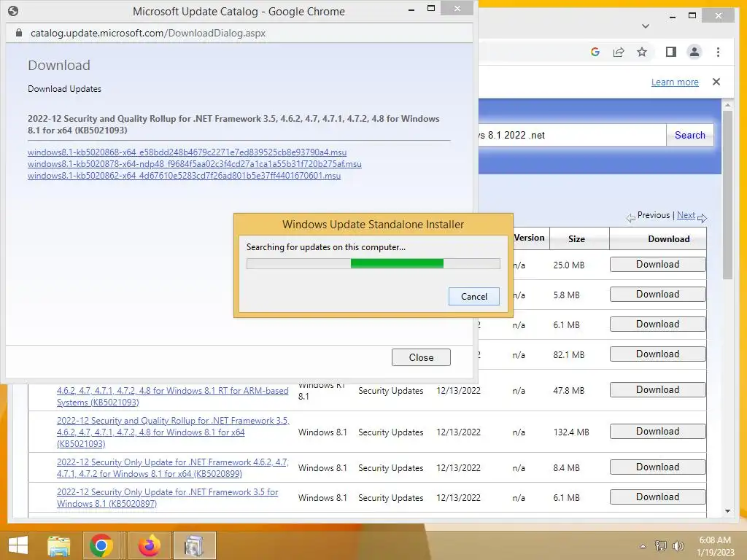747x560 pixels.
Task: Open ARM-based Systems KB5021093 rollup link
Action: [x=172, y=396]
